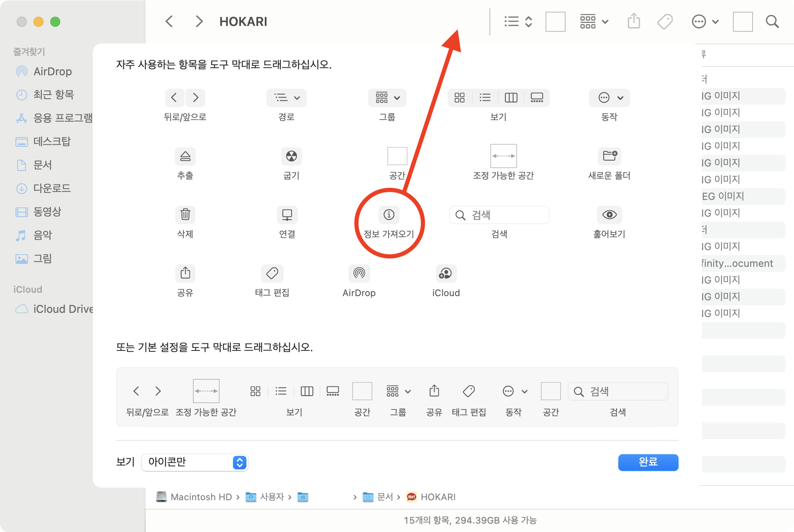Viewport: 794px width, 532px height.
Task: Click the Edit Tags button in the window toolbar
Action: (x=665, y=21)
